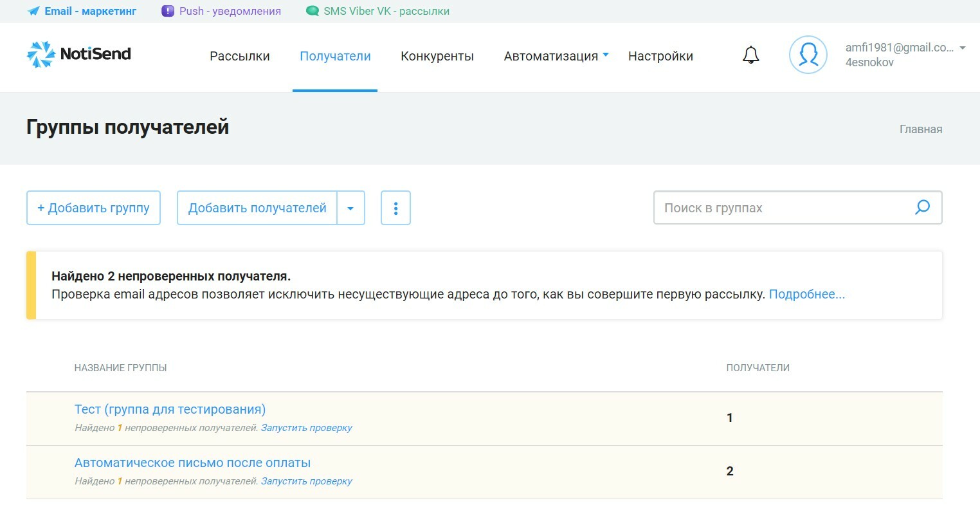Click the user avatar icon
Viewport: 980px width, 505px height.
pos(808,55)
